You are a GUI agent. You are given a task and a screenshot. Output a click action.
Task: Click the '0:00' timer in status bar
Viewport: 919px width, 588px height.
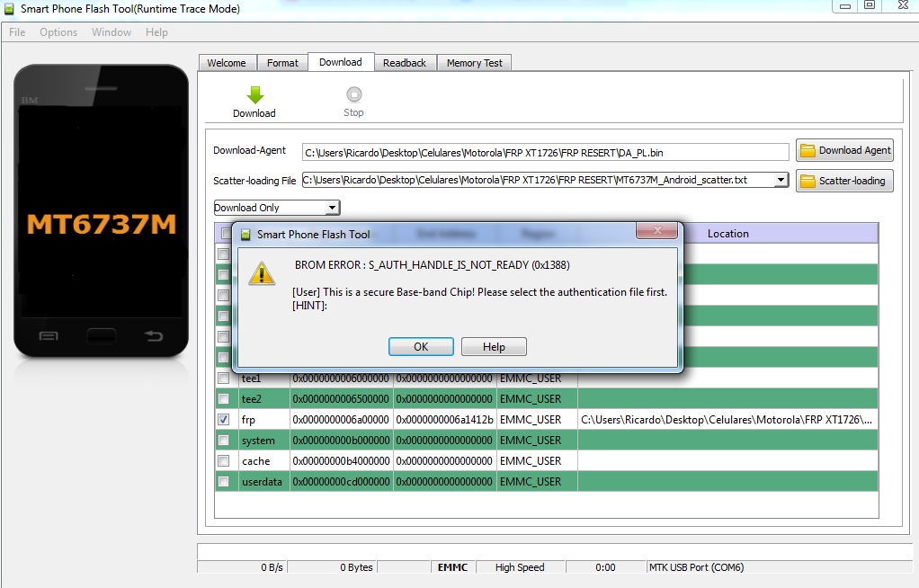(x=605, y=567)
